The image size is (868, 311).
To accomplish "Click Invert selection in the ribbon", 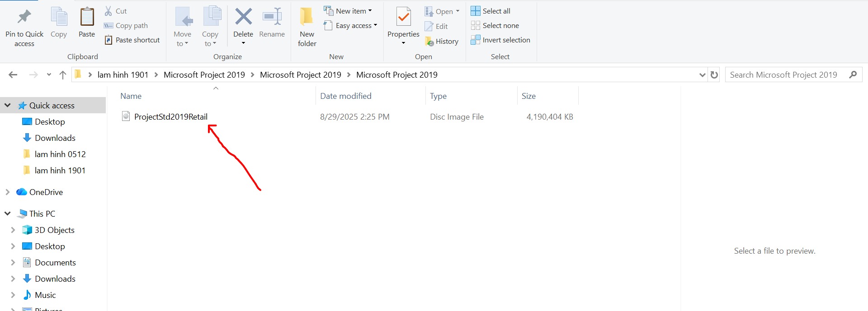I will click(500, 40).
